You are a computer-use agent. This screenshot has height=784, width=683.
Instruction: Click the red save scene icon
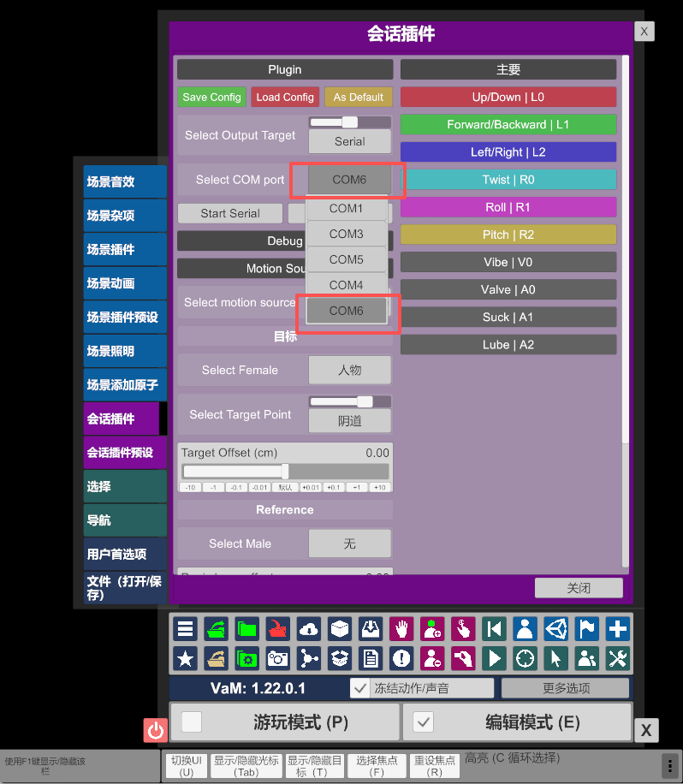point(278,628)
